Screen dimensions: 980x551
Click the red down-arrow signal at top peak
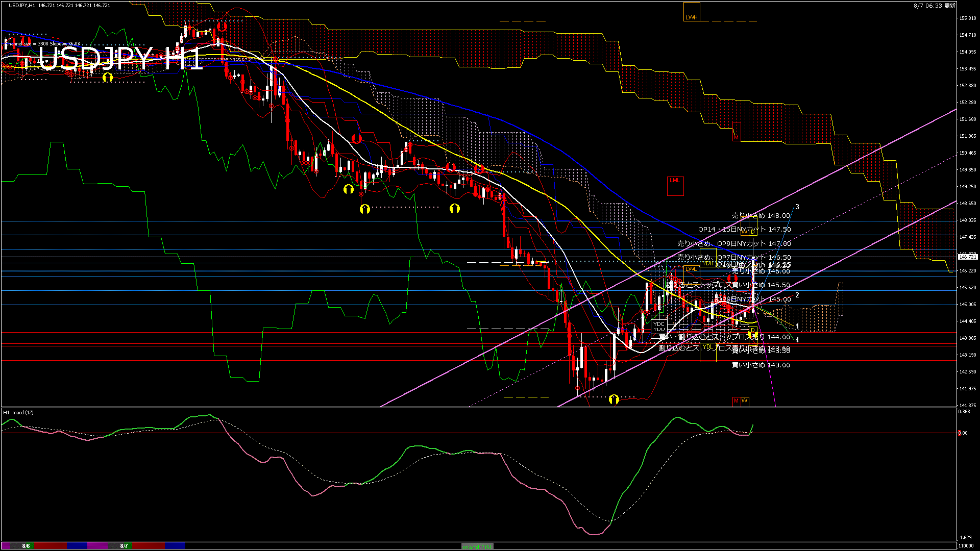point(221,26)
